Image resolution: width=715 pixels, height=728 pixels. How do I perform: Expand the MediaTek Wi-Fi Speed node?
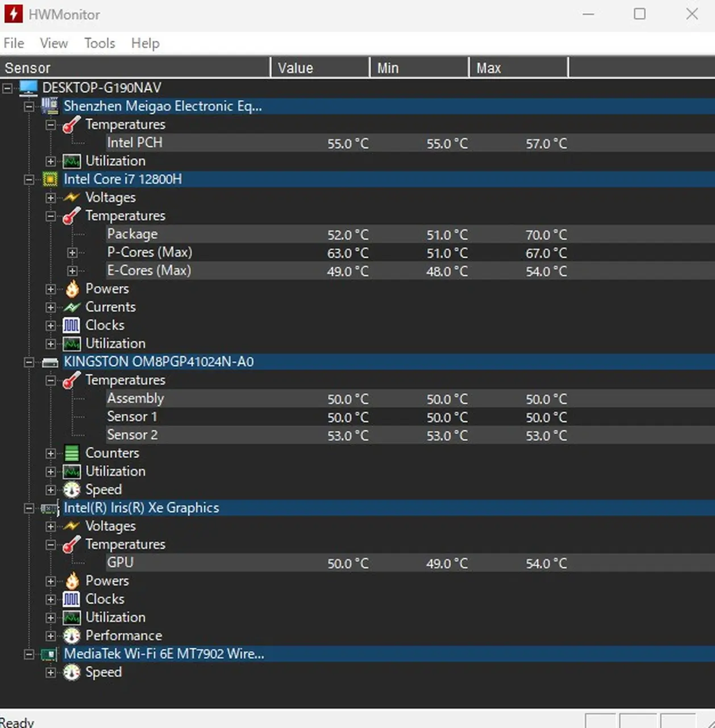coord(51,673)
